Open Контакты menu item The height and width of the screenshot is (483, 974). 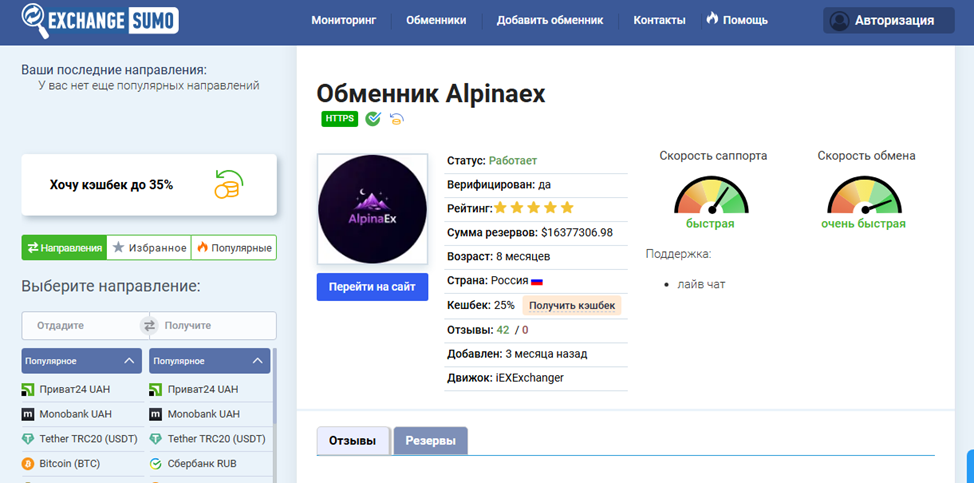(660, 20)
